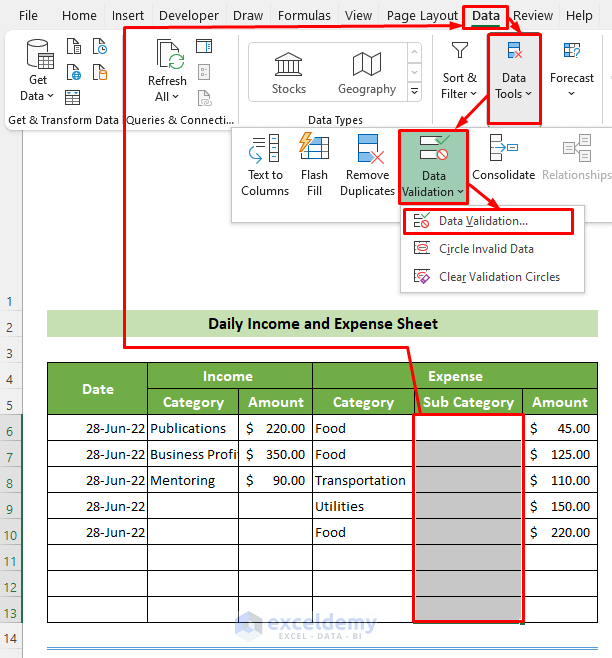Select the Income header cell

pyautogui.click(x=230, y=376)
